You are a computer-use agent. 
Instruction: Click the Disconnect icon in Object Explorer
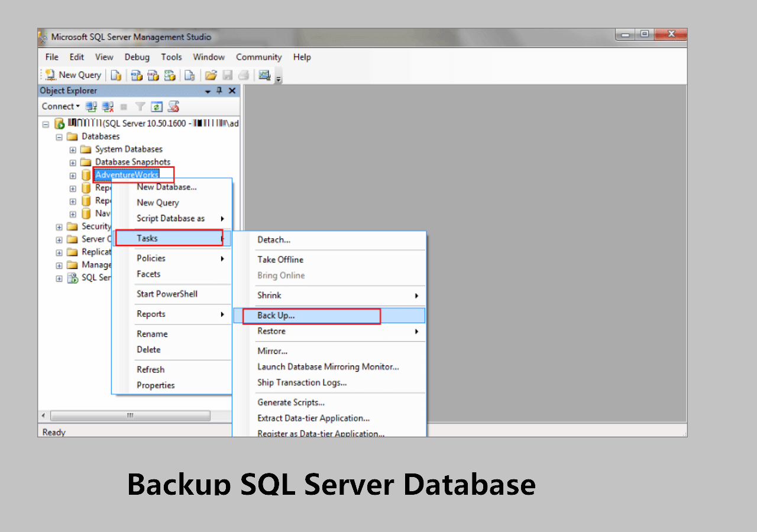(x=108, y=107)
